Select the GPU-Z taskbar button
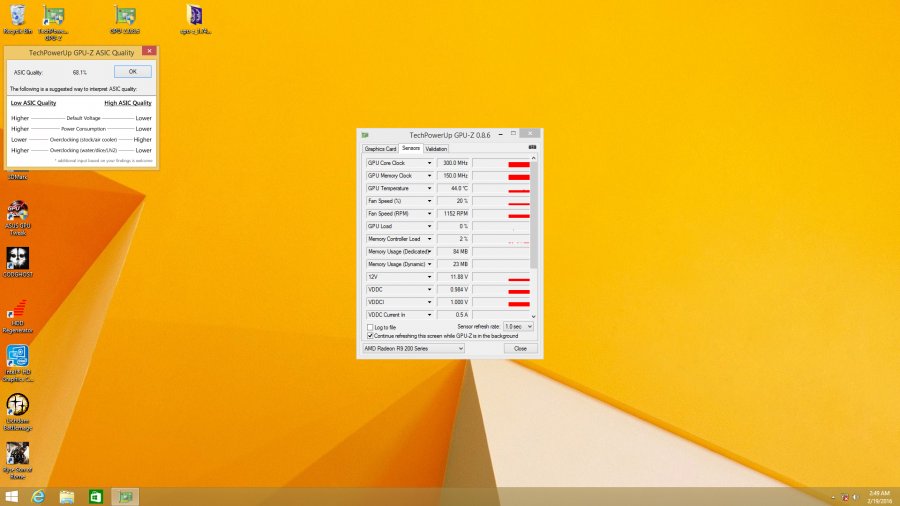 click(125, 496)
